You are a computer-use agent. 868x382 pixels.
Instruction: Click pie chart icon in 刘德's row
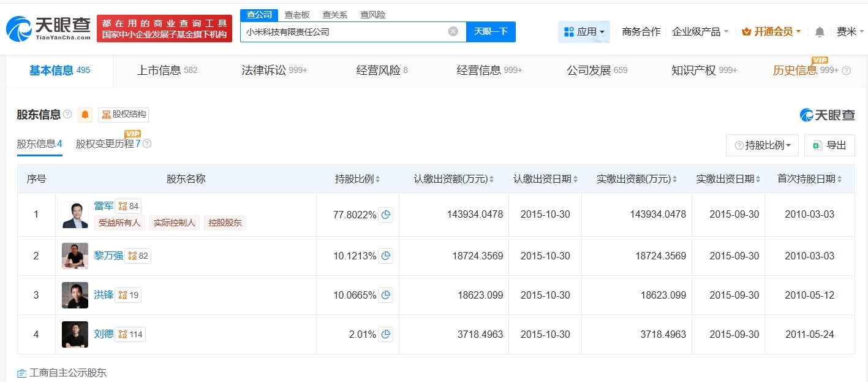click(386, 334)
